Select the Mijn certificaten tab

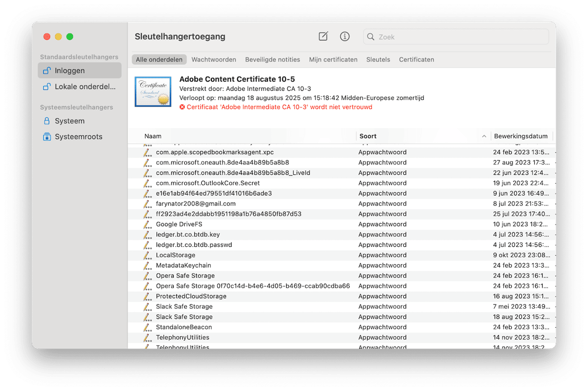333,59
